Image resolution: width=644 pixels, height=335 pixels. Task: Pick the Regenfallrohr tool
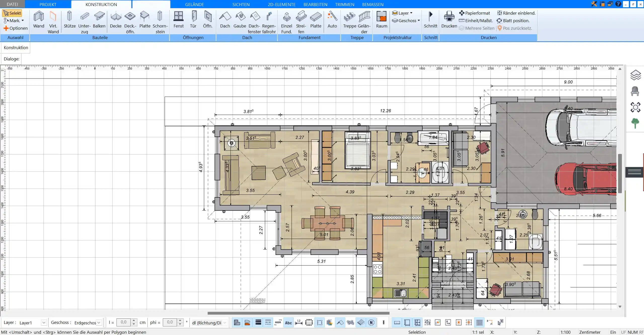(269, 22)
